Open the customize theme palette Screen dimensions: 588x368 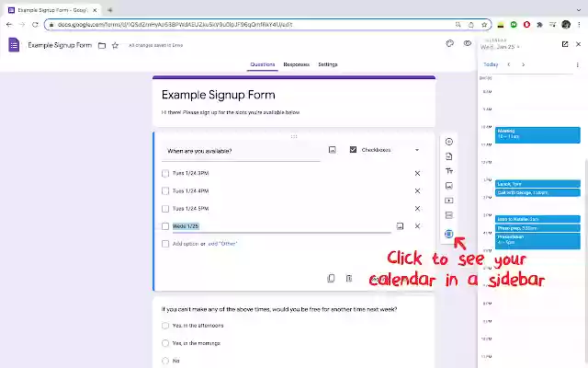pos(449,43)
